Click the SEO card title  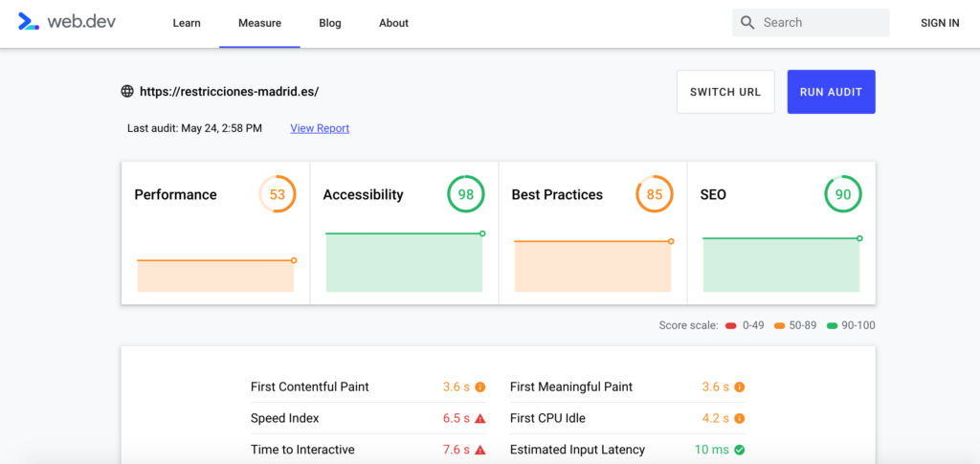pyautogui.click(x=713, y=194)
